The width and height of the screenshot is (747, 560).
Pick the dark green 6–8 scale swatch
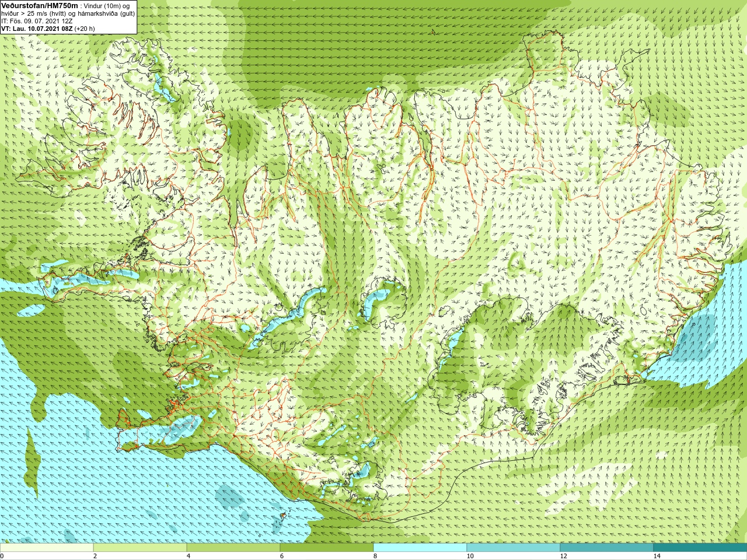[x=327, y=548]
